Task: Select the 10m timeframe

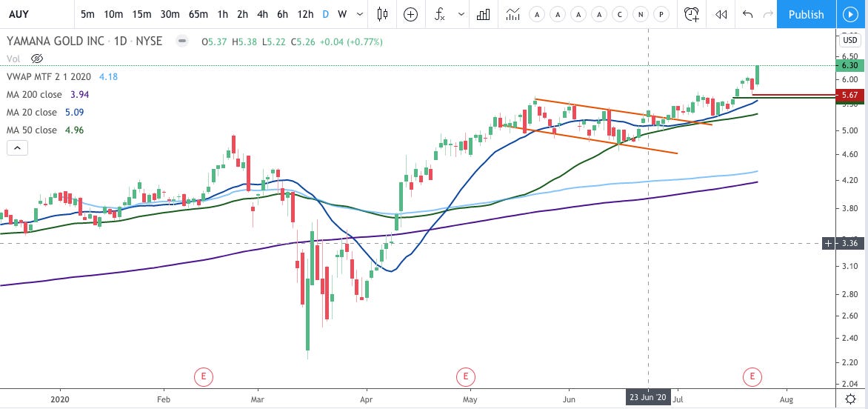Action: coord(113,14)
